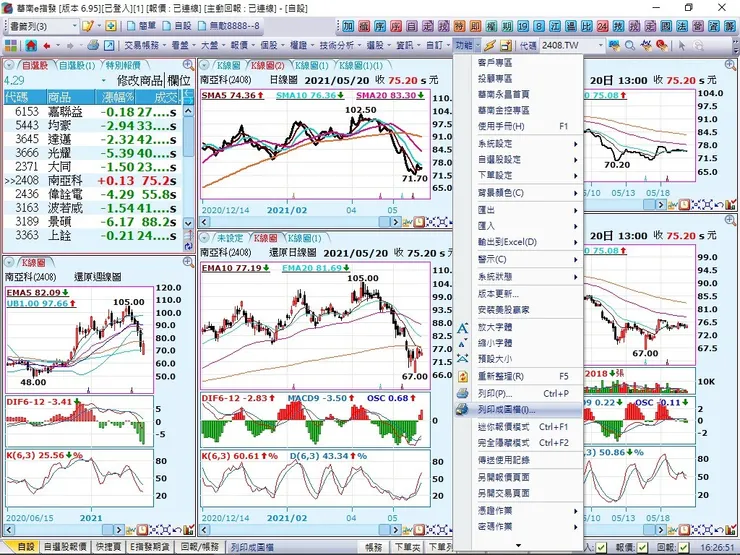Click the lightning bolt quick order icon

coord(490,45)
